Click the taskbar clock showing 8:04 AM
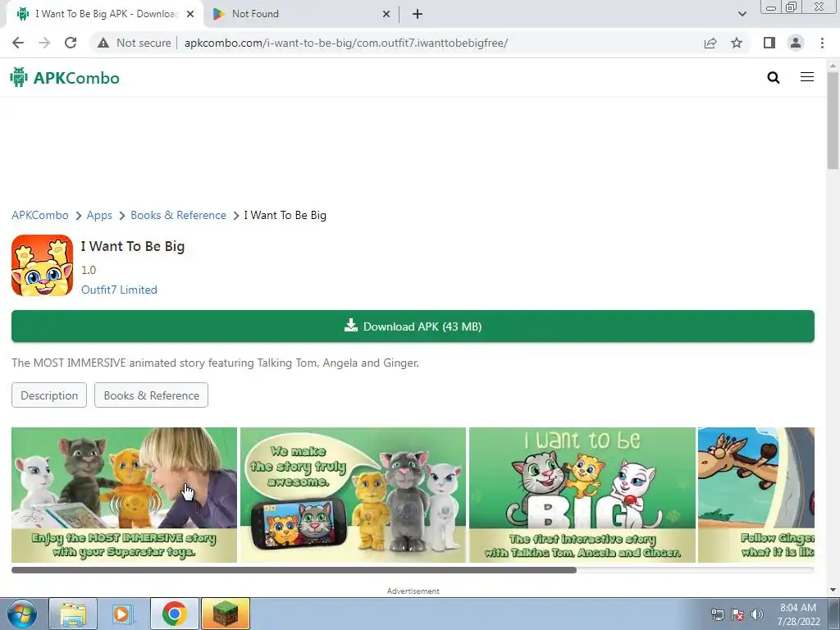The height and width of the screenshot is (630, 840). pos(798,614)
